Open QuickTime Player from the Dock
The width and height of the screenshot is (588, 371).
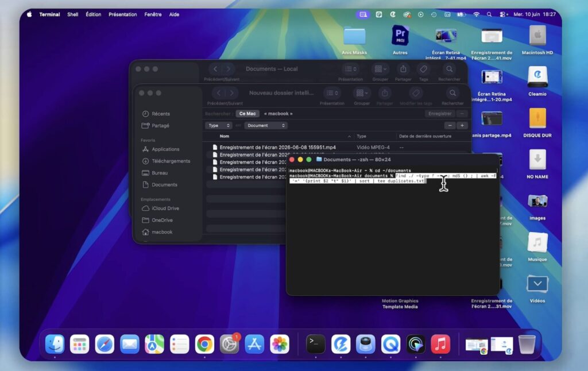click(x=390, y=344)
